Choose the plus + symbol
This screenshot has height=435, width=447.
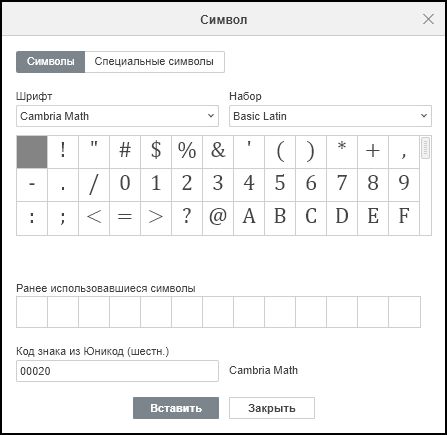[x=373, y=152]
